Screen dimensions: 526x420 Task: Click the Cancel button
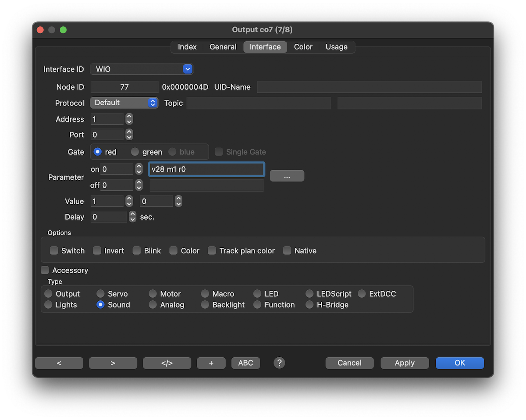coord(349,363)
